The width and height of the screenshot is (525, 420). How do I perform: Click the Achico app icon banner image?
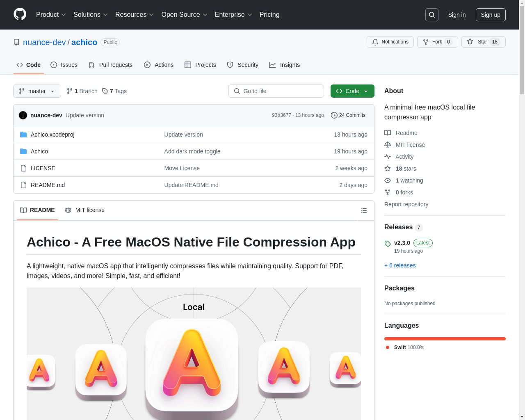194,354
